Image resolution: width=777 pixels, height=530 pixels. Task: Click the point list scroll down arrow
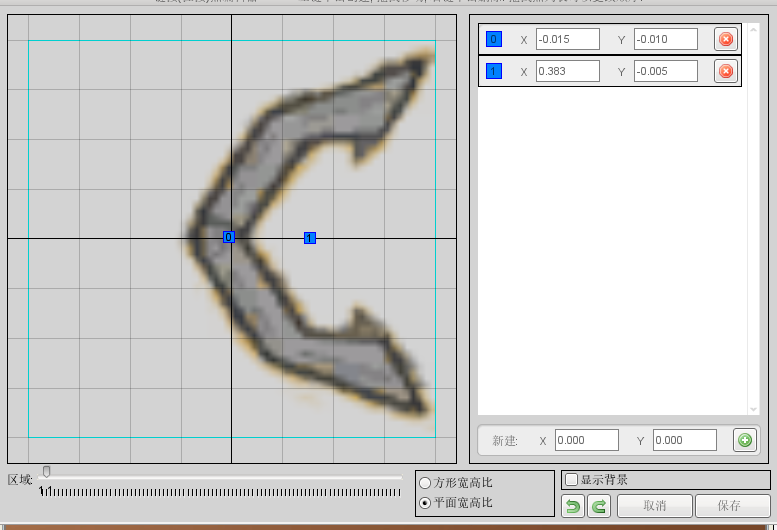click(x=753, y=409)
